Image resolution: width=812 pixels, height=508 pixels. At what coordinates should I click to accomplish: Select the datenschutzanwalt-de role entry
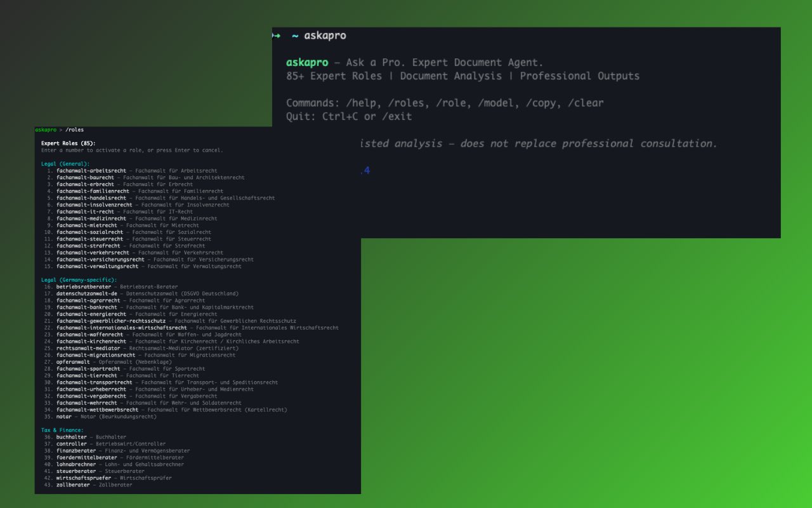point(141,294)
